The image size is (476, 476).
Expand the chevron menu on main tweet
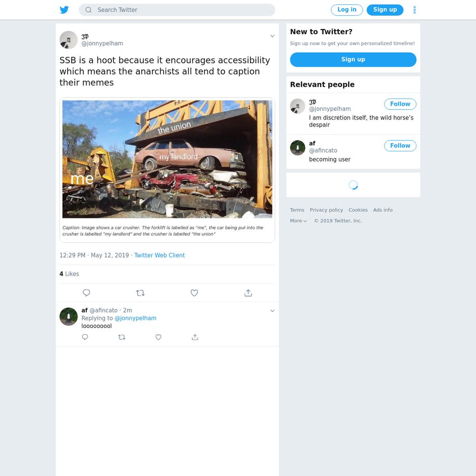pos(272,36)
